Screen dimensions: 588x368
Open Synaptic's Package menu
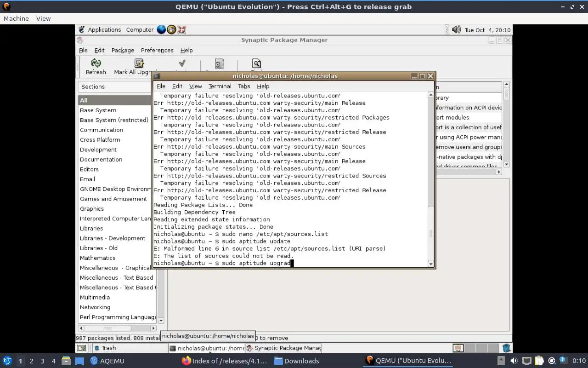pyautogui.click(x=123, y=50)
